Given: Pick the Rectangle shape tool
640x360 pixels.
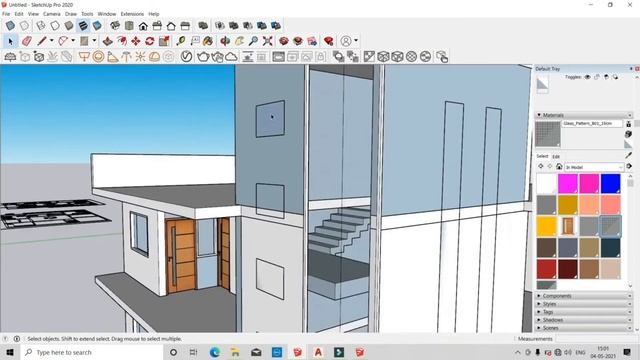Looking at the screenshot, I should click(x=84, y=41).
